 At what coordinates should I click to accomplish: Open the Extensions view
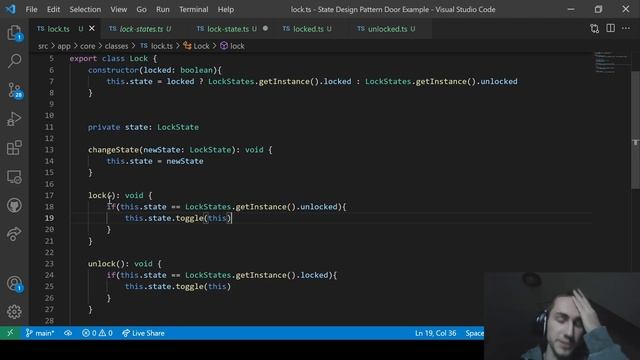pyautogui.click(x=14, y=148)
